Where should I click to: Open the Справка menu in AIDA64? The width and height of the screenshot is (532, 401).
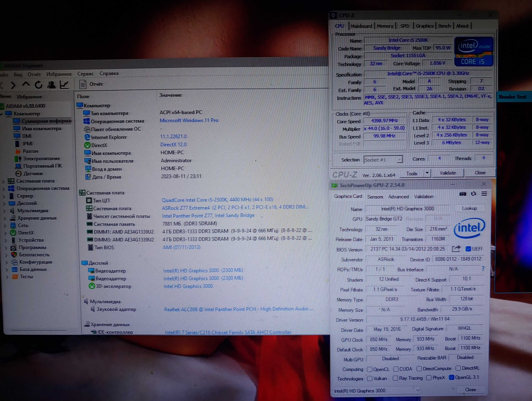[x=109, y=73]
